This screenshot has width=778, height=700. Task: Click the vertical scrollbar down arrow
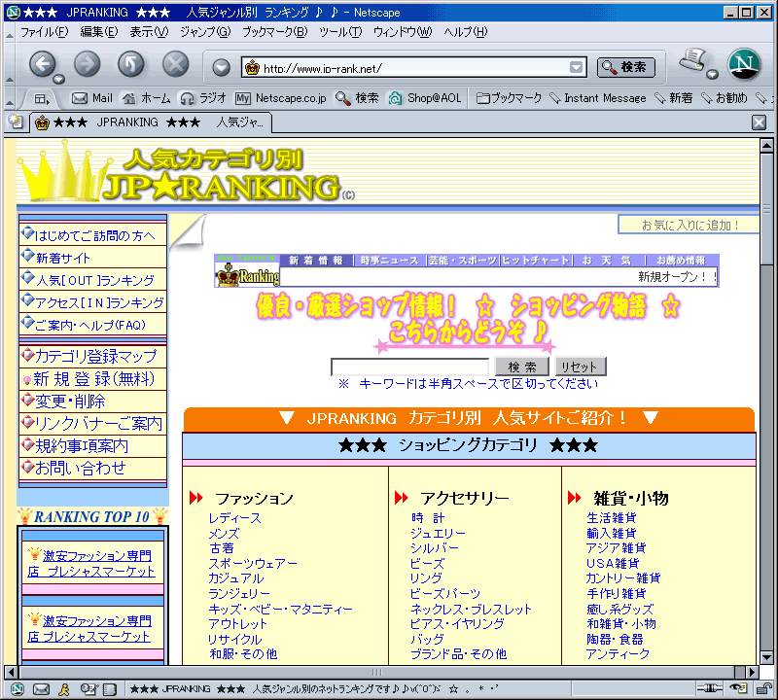(766, 657)
